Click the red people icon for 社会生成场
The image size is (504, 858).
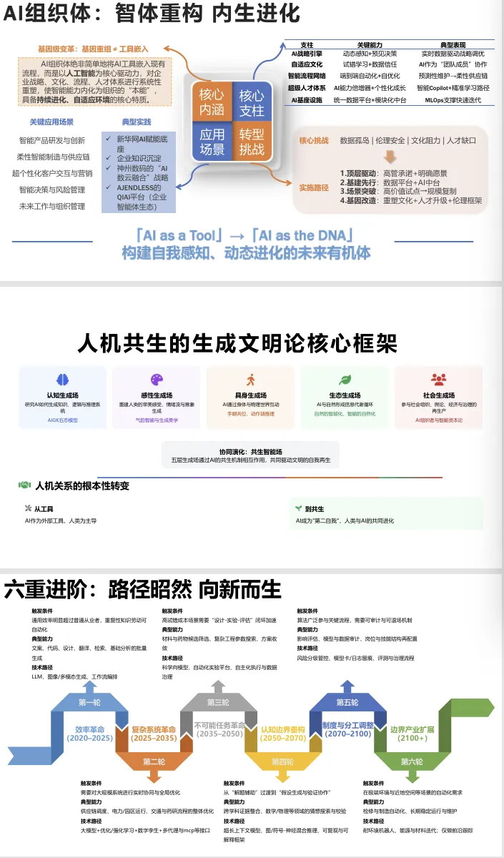(x=438, y=380)
